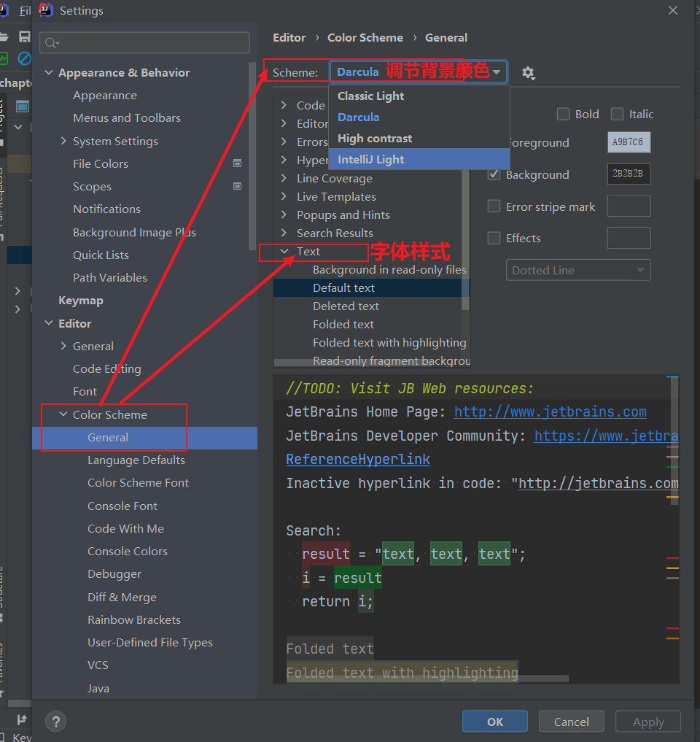700x742 pixels.
Task: Click the Error stripe mark color swatch
Action: tap(629, 206)
